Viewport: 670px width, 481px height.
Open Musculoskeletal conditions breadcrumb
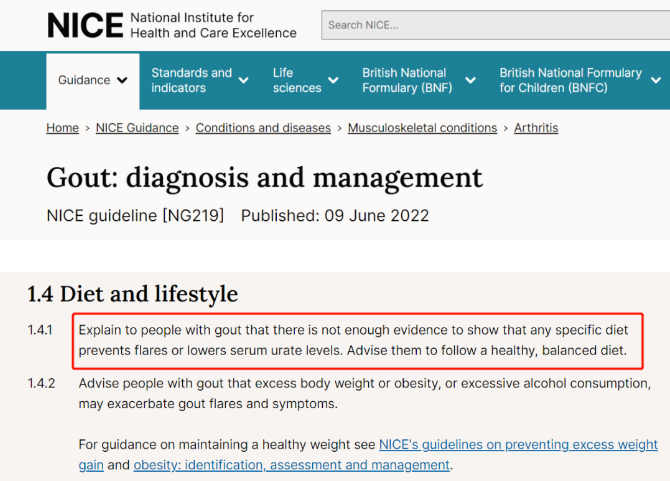click(x=422, y=128)
